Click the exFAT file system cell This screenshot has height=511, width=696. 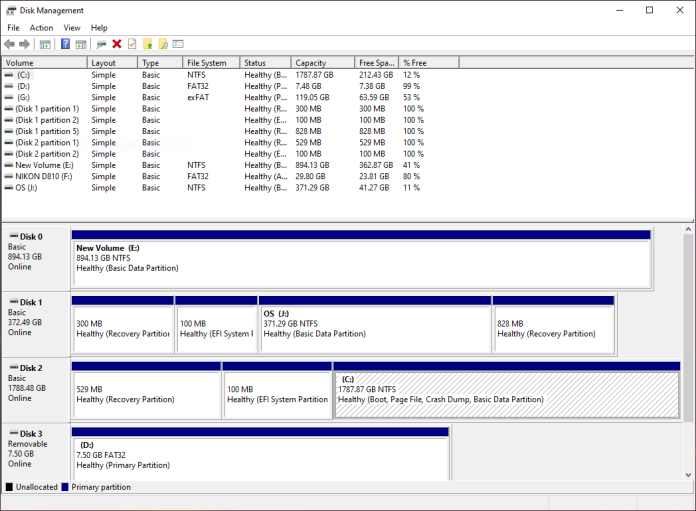pyautogui.click(x=198, y=97)
